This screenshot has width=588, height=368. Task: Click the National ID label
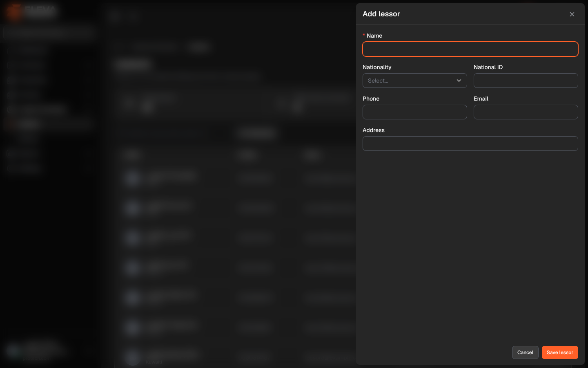(488, 67)
